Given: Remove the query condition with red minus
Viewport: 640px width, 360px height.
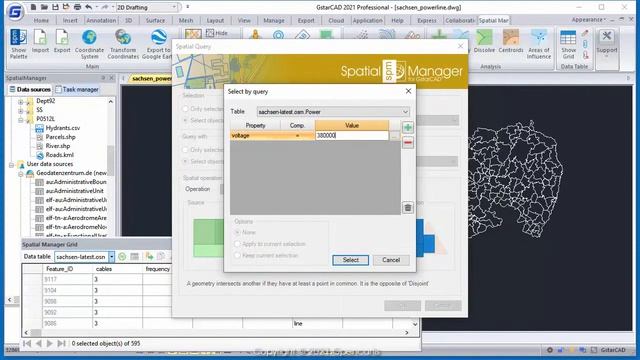Looking at the screenshot, I should (x=408, y=142).
